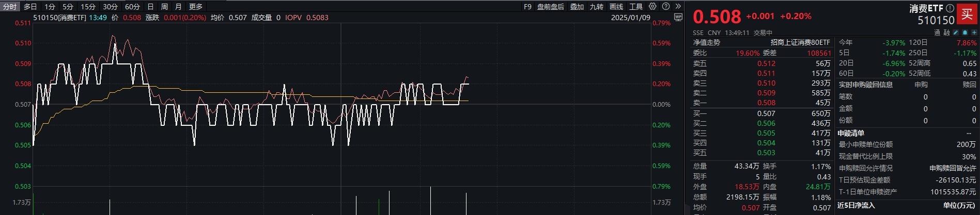Open the F9 detail button
This screenshot has width=980, height=215.
tap(527, 7)
